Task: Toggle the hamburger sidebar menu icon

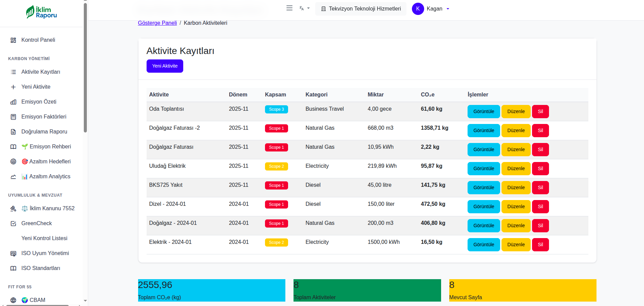Action: pos(289,8)
